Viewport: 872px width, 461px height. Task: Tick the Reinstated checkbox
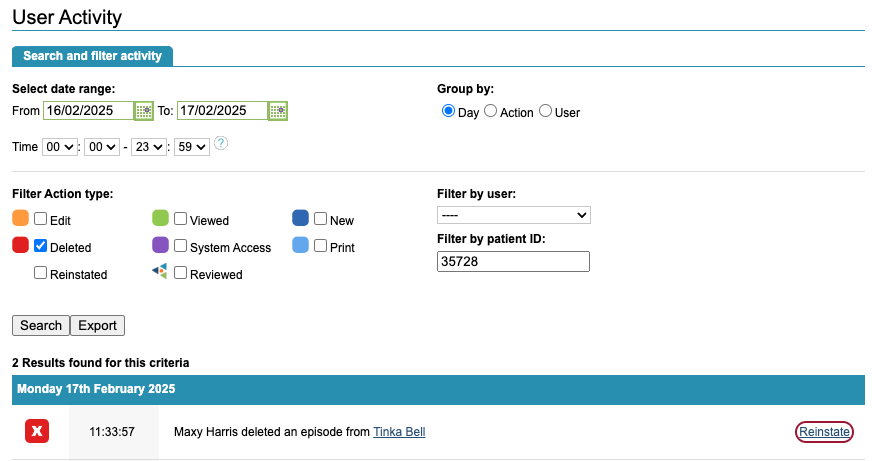41,273
